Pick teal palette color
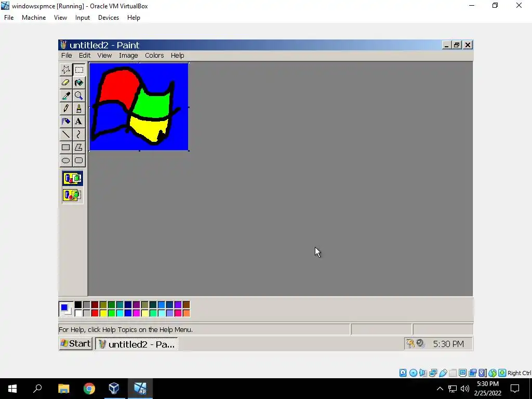This screenshot has height=399, width=532. [120, 304]
